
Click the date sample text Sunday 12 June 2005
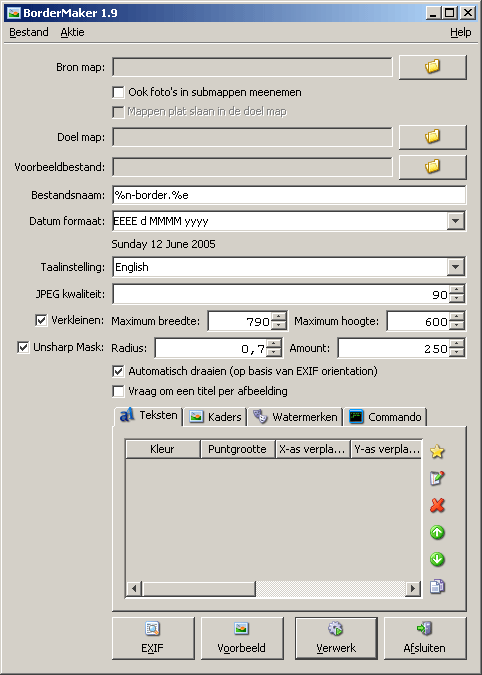(x=164, y=244)
